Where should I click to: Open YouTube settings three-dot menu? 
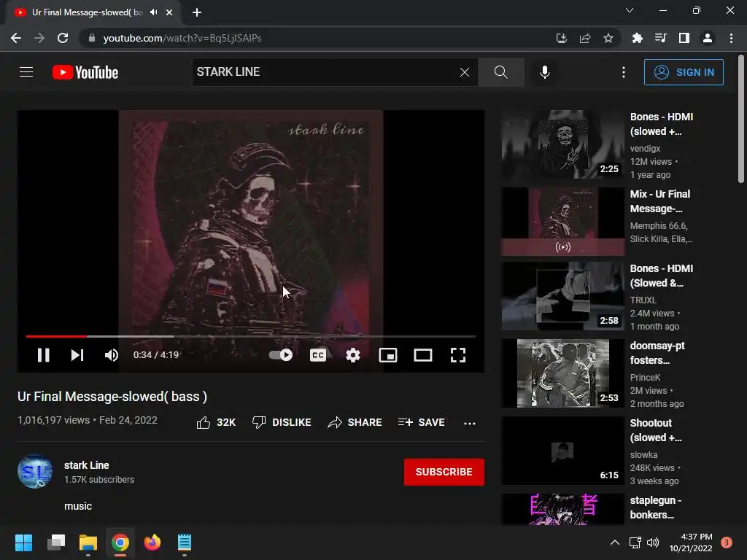tap(624, 72)
